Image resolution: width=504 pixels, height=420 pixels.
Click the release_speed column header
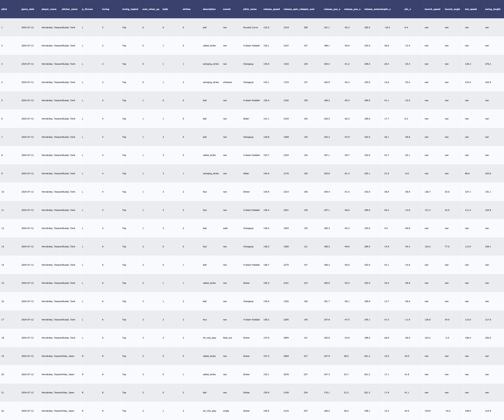tap(271, 9)
